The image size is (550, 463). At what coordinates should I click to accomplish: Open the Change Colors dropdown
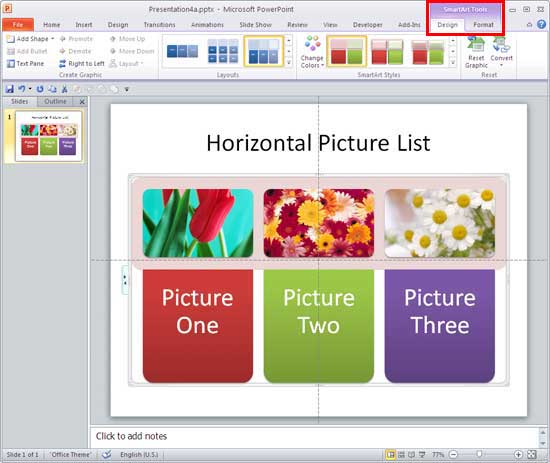(312, 52)
